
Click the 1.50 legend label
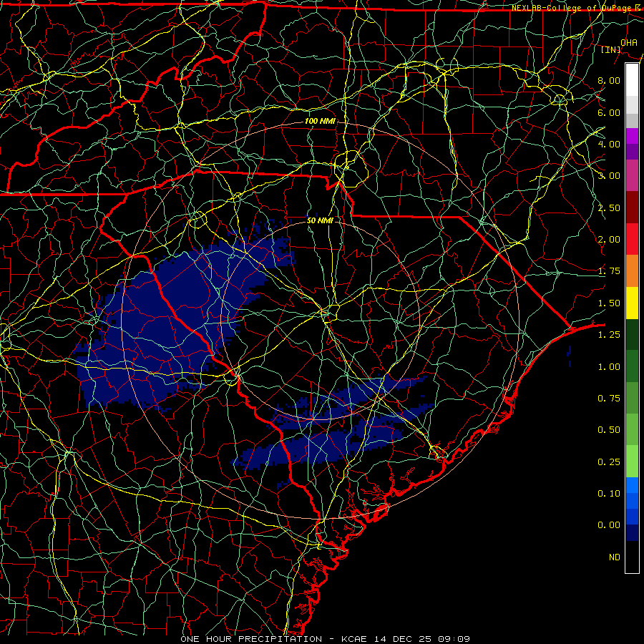(x=609, y=303)
